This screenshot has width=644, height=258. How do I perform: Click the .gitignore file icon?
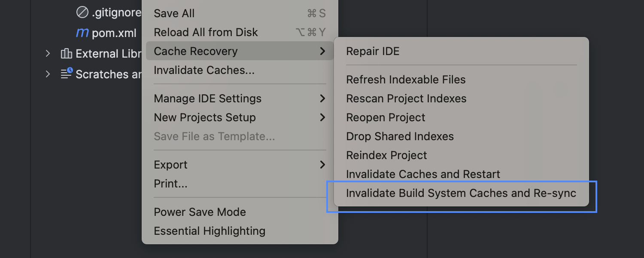tap(82, 13)
